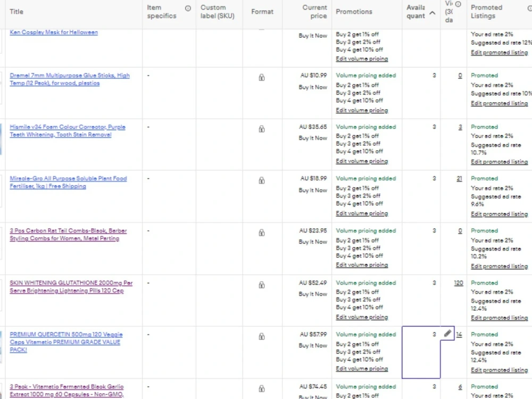The width and height of the screenshot is (532, 399).
Task: Select the AU $23.95 price cell
Action: 313,231
